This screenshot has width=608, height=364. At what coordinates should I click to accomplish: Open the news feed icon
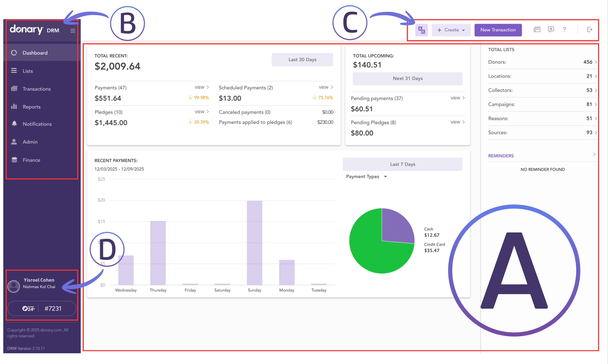537,30
